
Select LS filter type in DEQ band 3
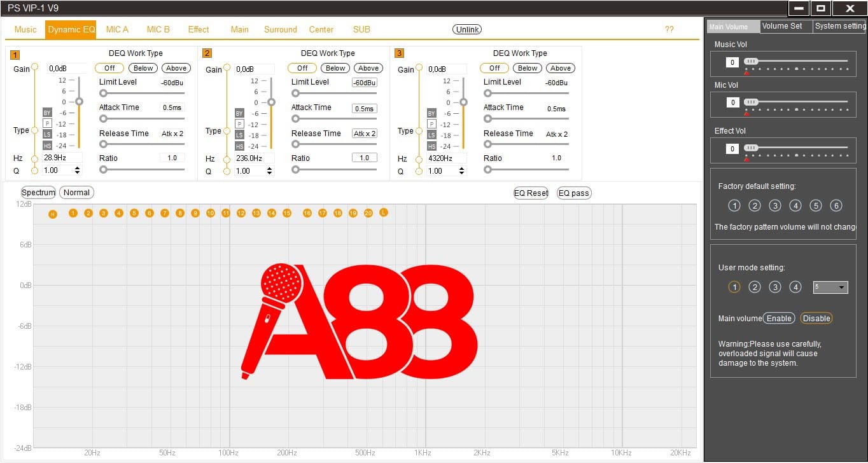[431, 135]
